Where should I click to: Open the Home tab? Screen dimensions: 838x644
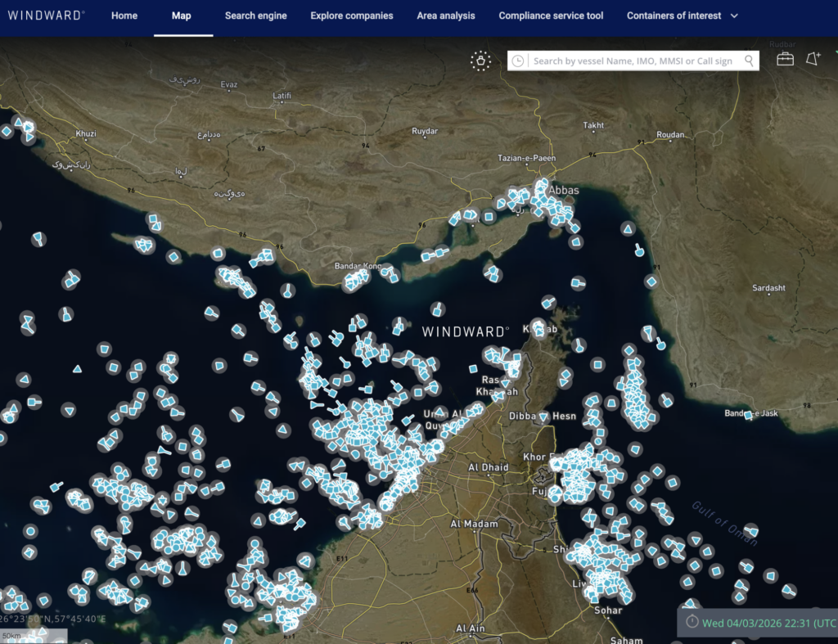124,16
